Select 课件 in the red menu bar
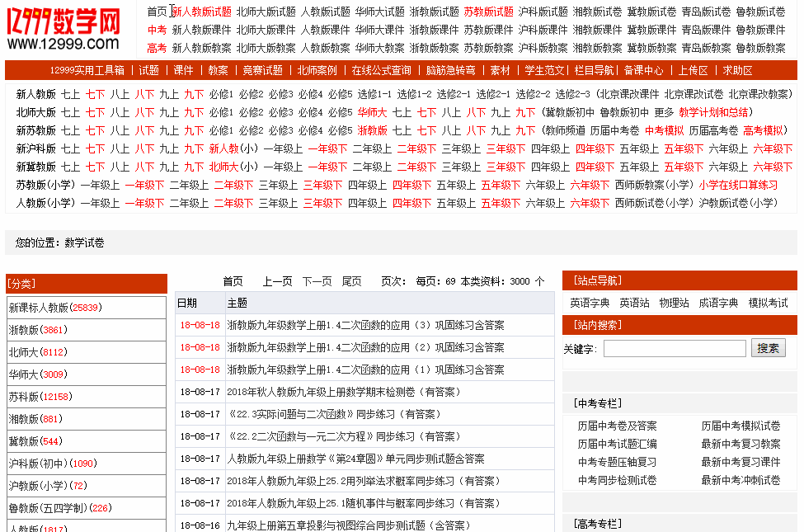 point(183,70)
